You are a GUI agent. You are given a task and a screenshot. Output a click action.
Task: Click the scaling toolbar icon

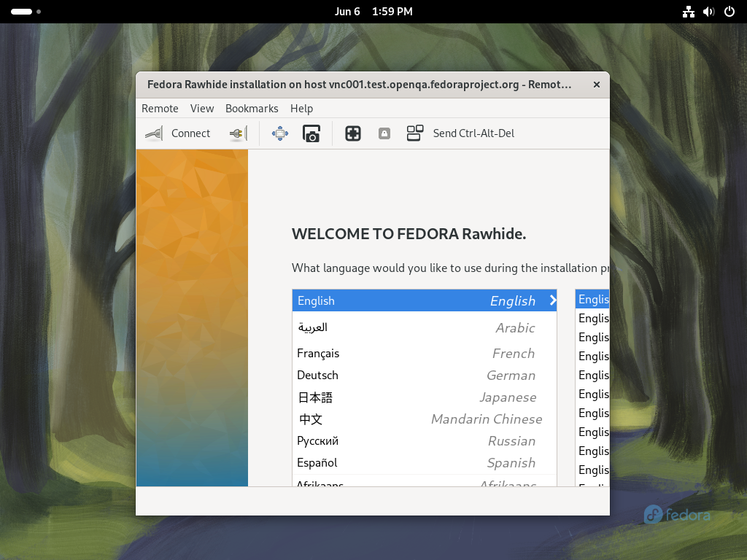click(x=353, y=133)
